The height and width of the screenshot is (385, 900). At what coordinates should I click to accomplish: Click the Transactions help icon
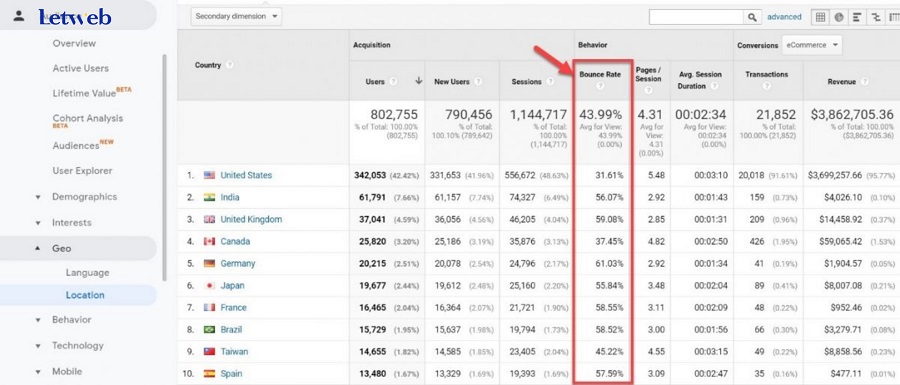(x=766, y=86)
